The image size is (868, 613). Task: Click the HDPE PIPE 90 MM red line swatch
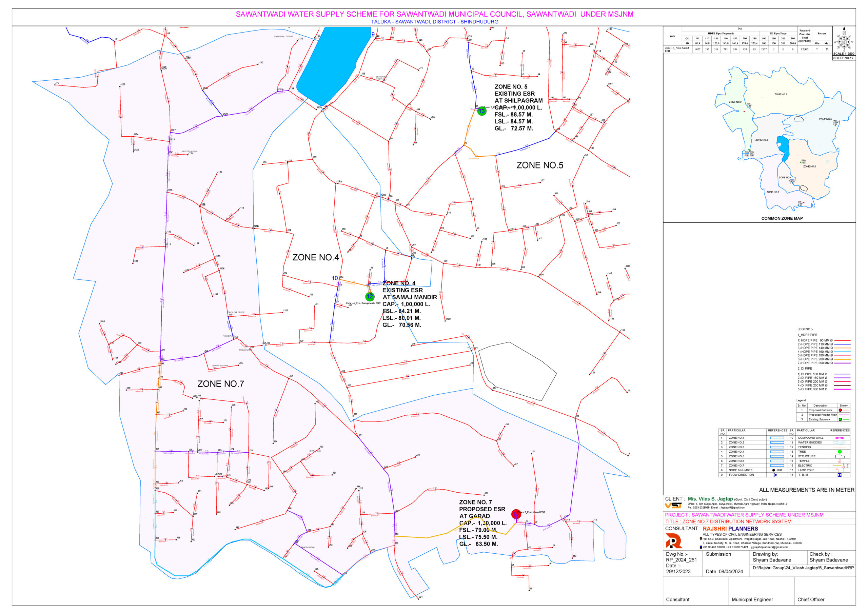click(842, 340)
